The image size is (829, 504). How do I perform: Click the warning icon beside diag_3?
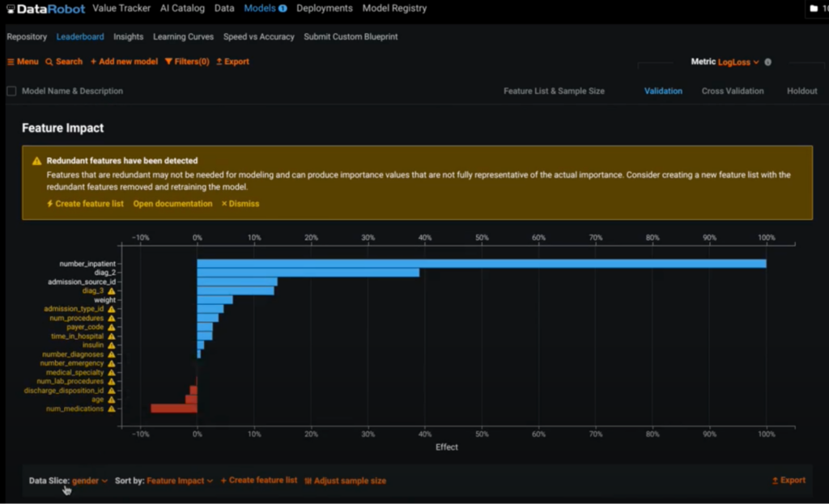(112, 290)
